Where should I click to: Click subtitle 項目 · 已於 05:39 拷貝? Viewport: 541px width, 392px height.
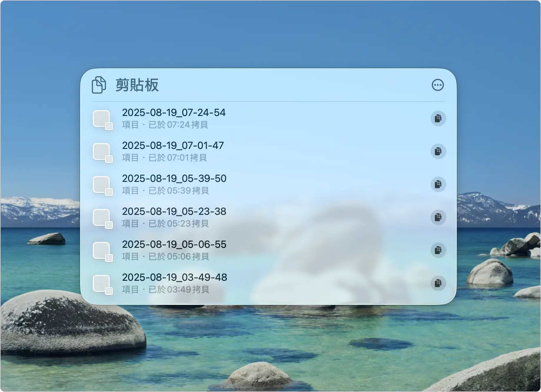165,191
